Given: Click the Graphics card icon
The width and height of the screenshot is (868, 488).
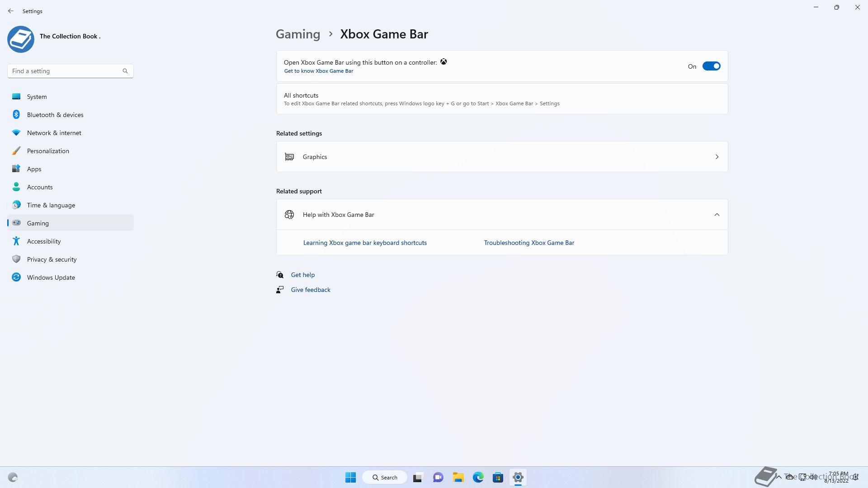Looking at the screenshot, I should (x=289, y=157).
